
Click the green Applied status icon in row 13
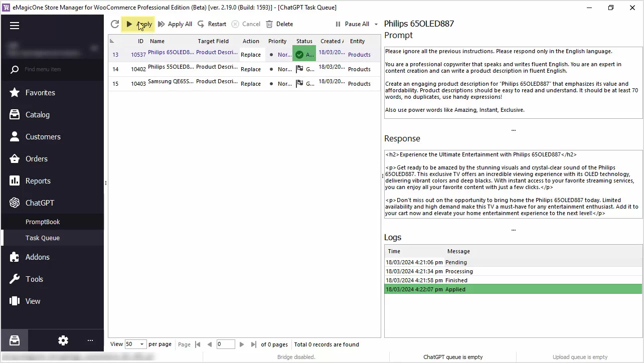point(299,55)
